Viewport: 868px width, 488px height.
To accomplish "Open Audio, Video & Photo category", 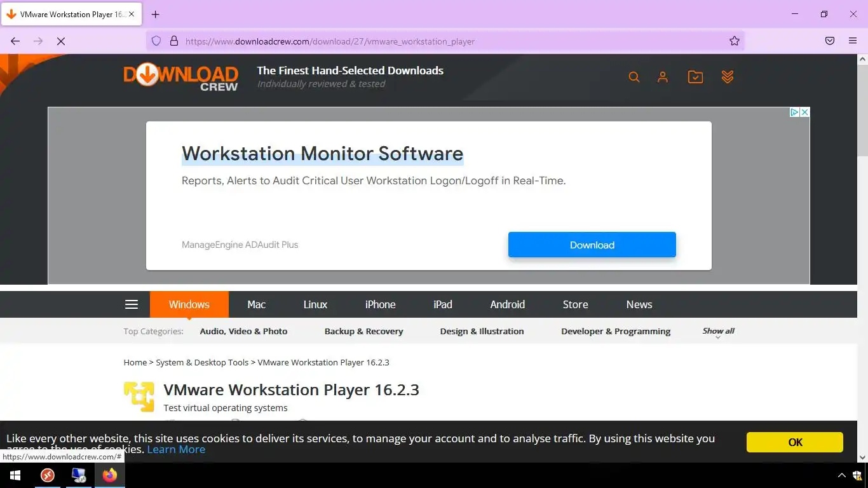I will click(x=244, y=331).
